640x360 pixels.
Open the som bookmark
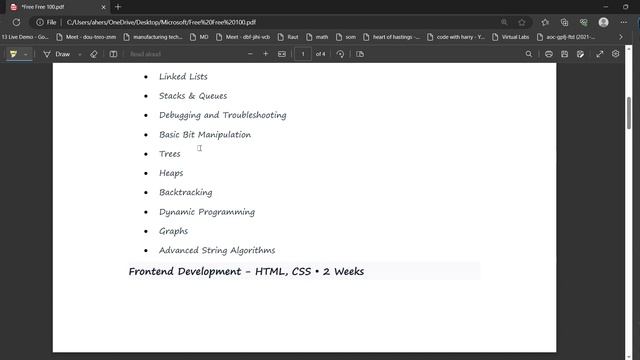346,37
